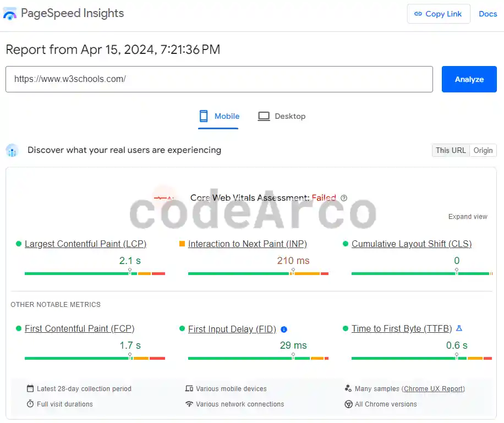Click the green status dot beside LCP

click(x=19, y=244)
